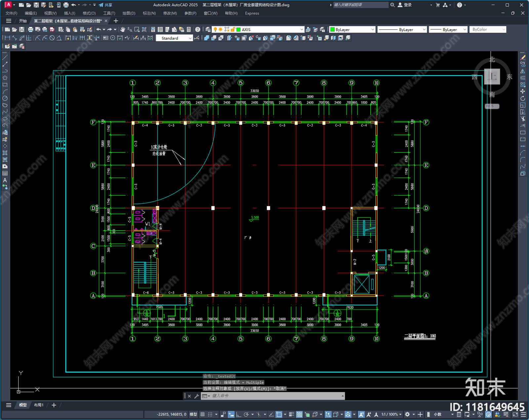Toggle Ortho mode in status bar
Screen dimensions: 529x420
(238, 414)
